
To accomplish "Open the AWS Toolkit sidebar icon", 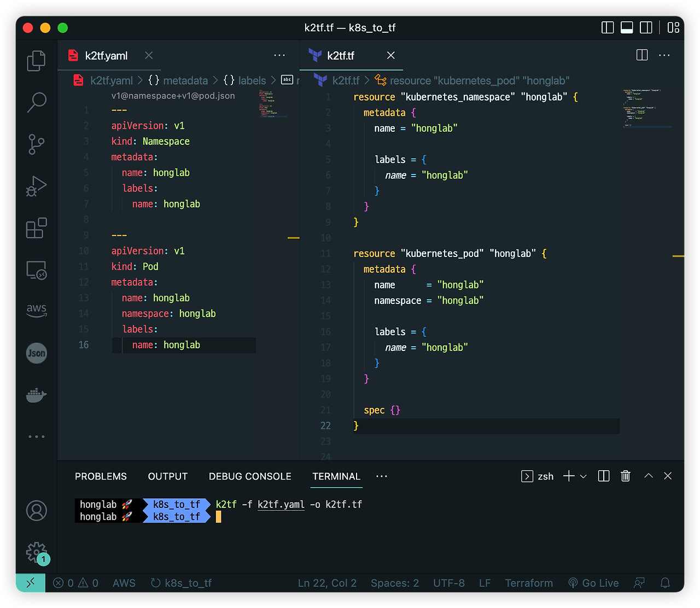I will coord(36,311).
